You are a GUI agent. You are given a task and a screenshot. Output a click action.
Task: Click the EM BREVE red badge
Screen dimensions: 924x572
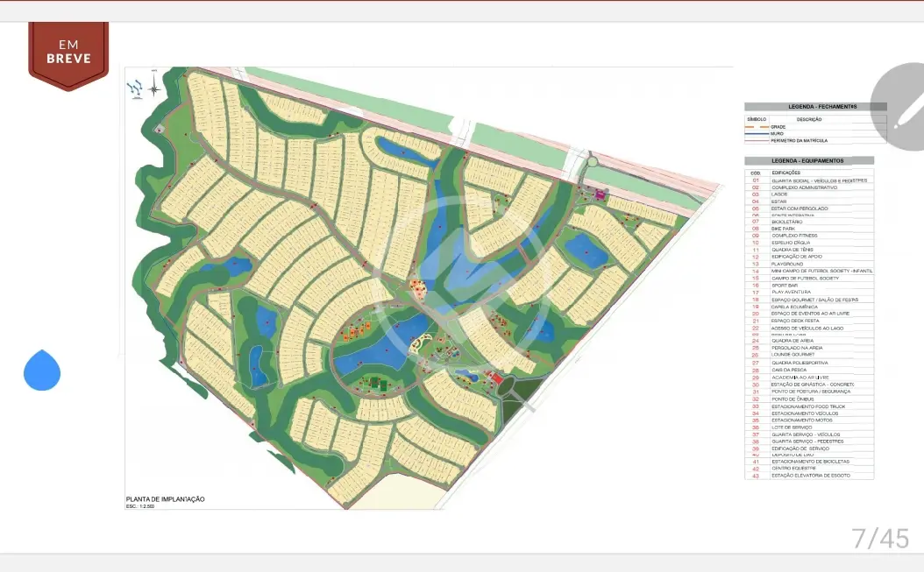[x=68, y=55]
